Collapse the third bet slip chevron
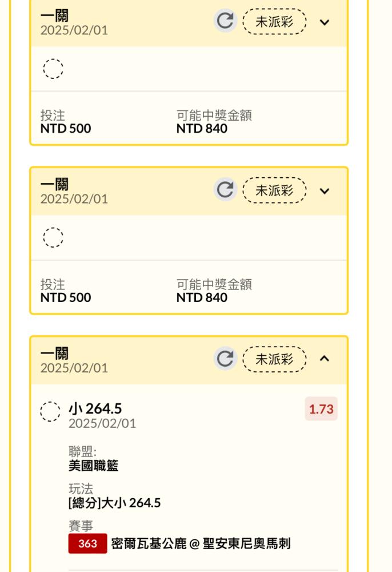 pyautogui.click(x=324, y=359)
